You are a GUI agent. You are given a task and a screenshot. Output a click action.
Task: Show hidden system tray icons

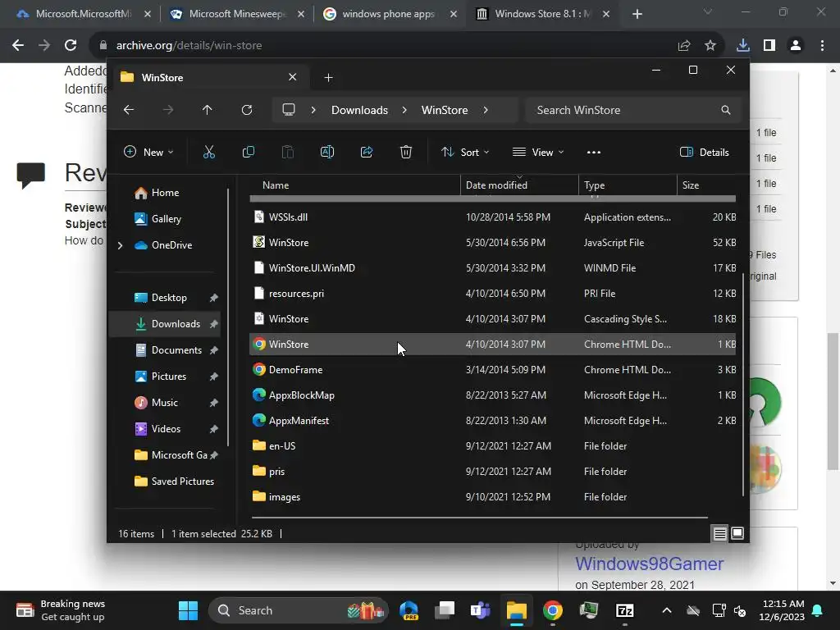666,610
